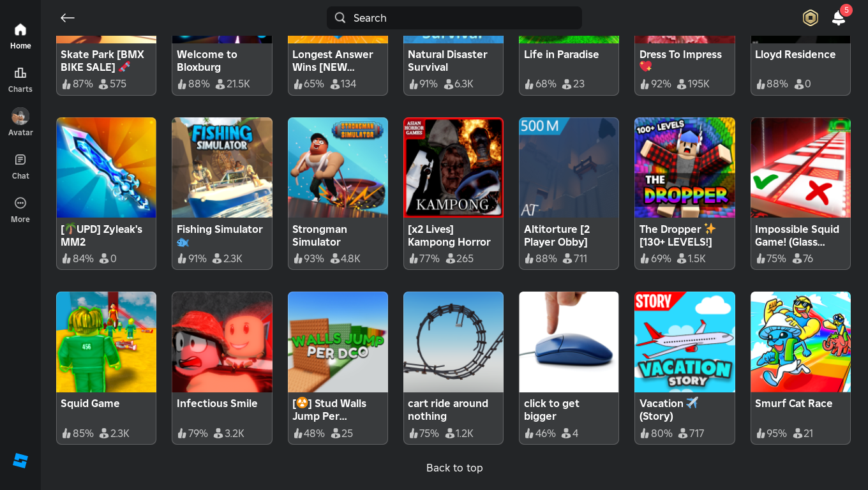Open the Squid Game thumbnail with green character

click(x=106, y=342)
